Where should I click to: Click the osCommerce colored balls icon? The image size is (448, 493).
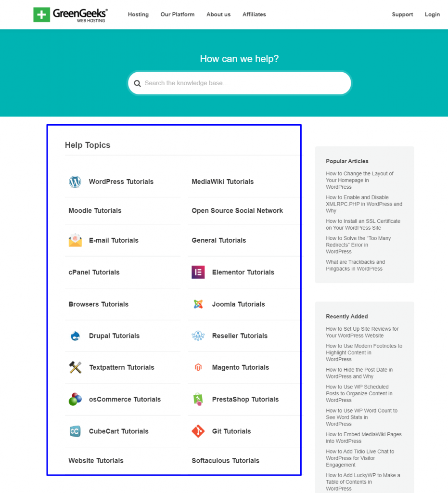coord(75,399)
